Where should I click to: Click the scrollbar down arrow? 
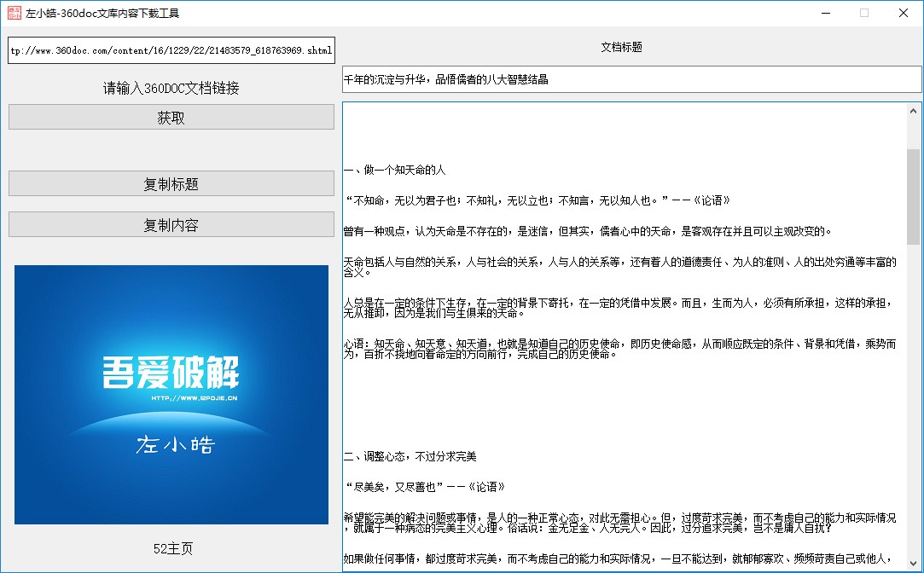[x=913, y=563]
